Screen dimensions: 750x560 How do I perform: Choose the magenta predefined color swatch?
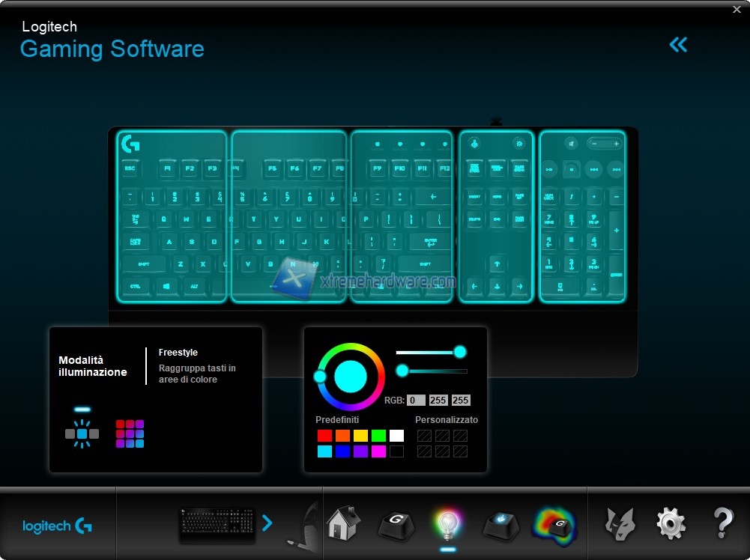tap(378, 451)
